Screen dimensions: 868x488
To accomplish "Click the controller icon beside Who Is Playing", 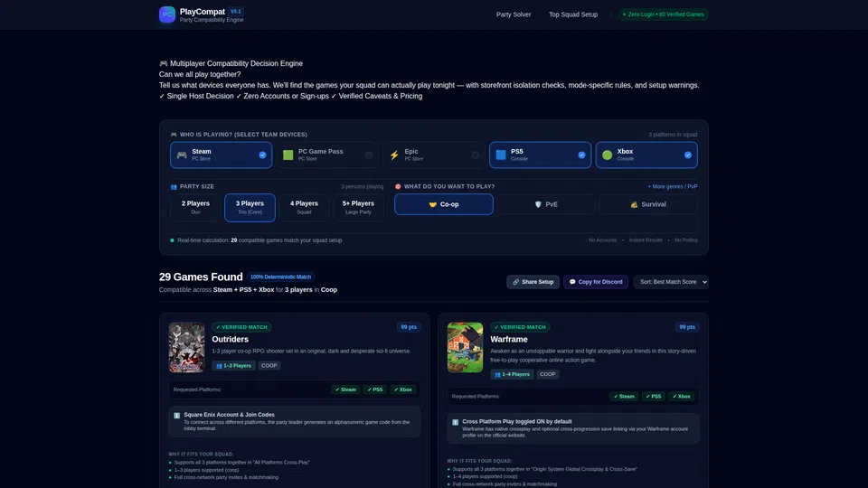I will tap(174, 135).
